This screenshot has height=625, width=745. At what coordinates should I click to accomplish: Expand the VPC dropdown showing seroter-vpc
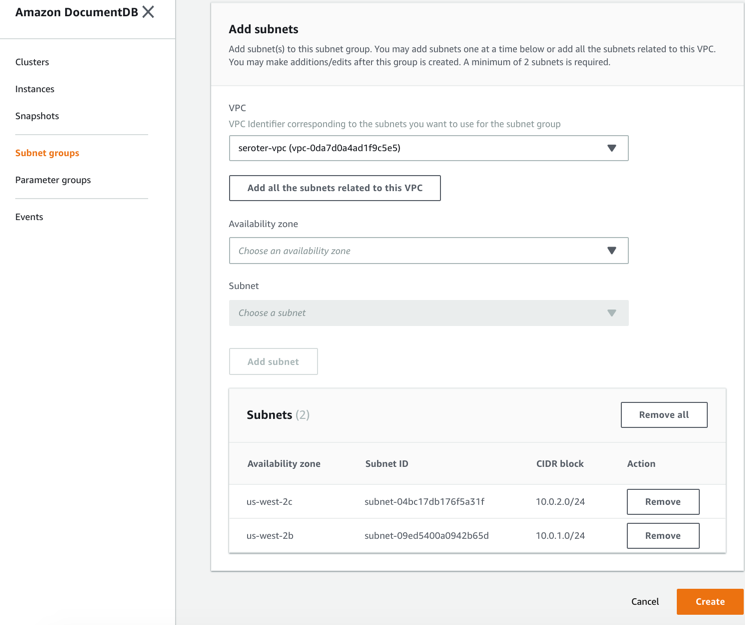pyautogui.click(x=428, y=148)
